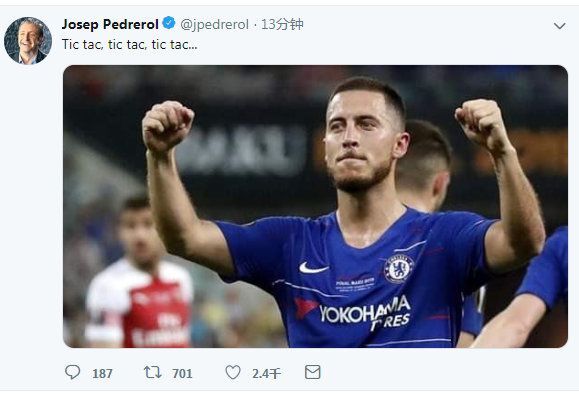Open Josep Pedrerol's round profile avatar
The height and width of the screenshot is (398, 579).
[x=28, y=41]
